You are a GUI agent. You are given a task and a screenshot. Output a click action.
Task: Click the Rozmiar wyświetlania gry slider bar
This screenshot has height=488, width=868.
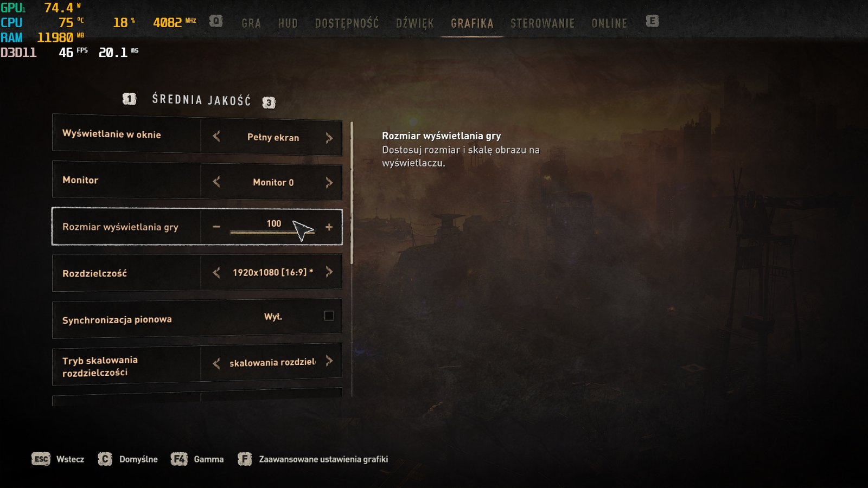coord(272,233)
